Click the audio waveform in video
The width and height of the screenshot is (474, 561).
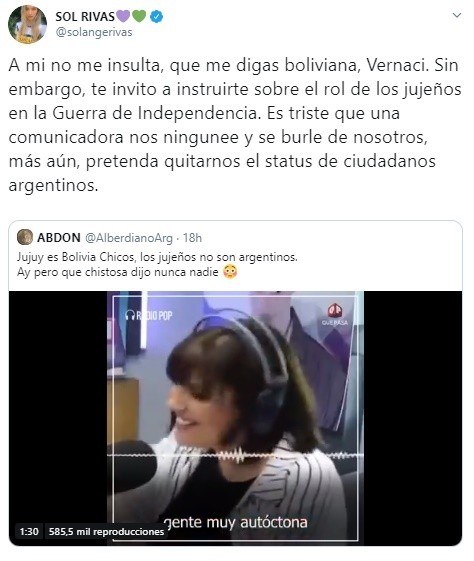tap(235, 455)
